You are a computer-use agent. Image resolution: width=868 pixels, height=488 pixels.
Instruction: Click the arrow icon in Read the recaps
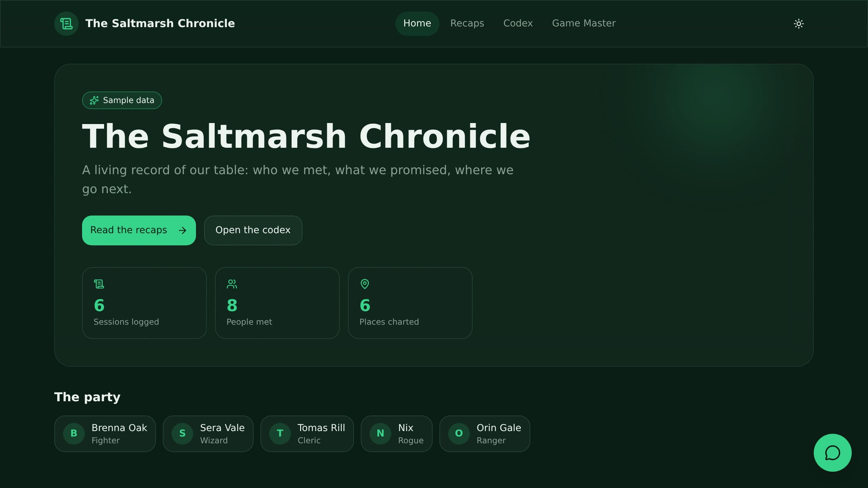tap(182, 230)
